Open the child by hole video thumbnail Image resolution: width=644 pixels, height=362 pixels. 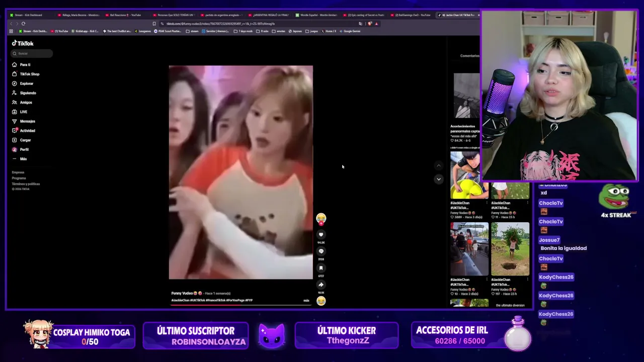(510, 249)
